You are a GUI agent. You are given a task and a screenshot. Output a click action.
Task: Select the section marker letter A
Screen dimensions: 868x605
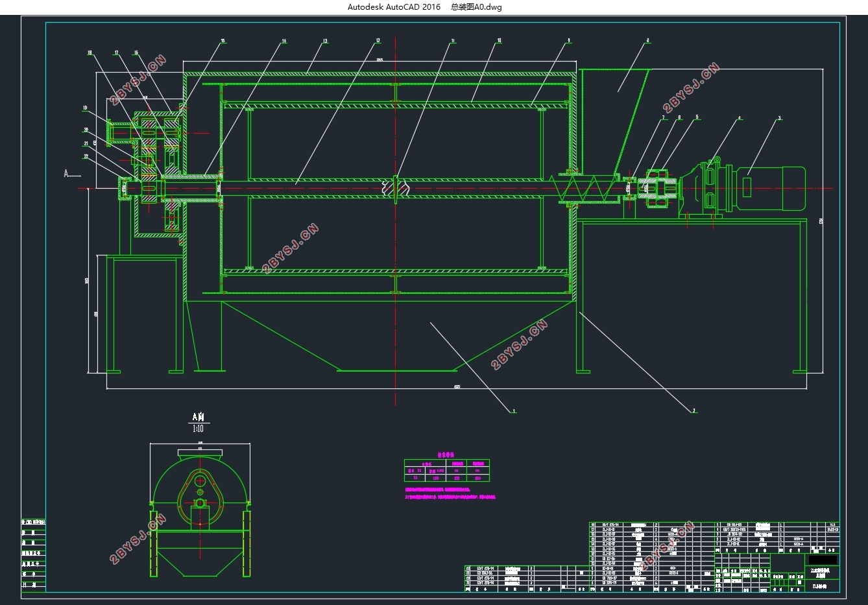click(x=66, y=173)
